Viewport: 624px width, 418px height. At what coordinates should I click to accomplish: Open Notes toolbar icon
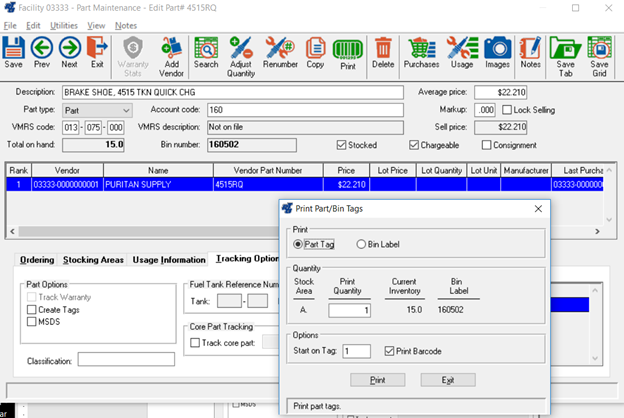(530, 52)
